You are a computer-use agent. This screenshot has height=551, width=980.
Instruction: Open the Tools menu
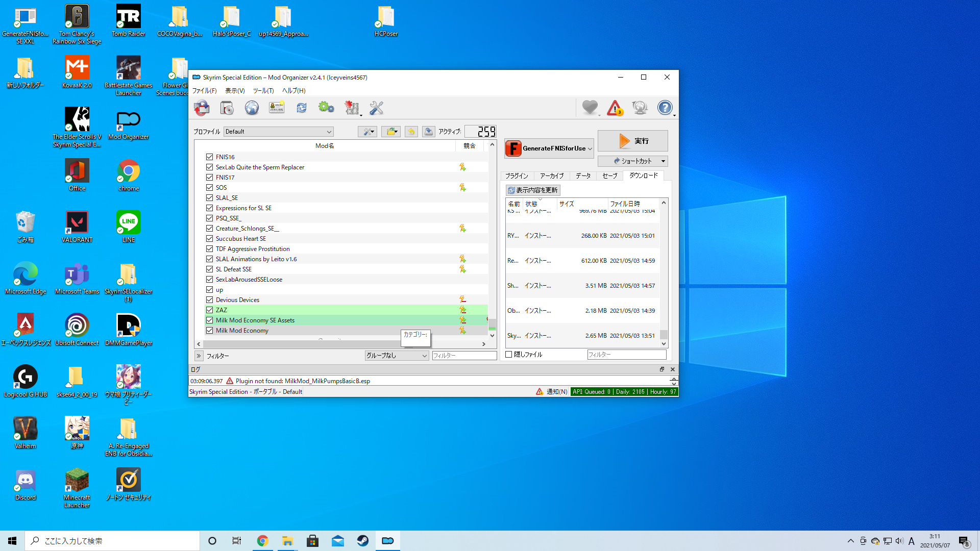pos(263,91)
